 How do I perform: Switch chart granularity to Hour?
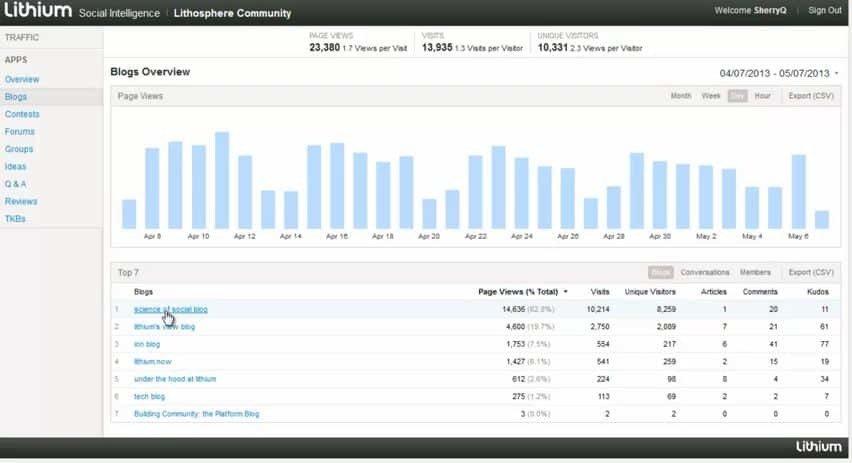(763, 96)
